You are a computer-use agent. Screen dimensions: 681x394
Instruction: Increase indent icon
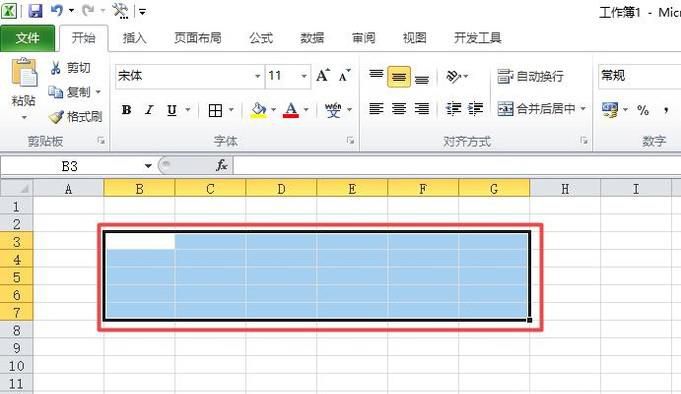pyautogui.click(x=476, y=109)
